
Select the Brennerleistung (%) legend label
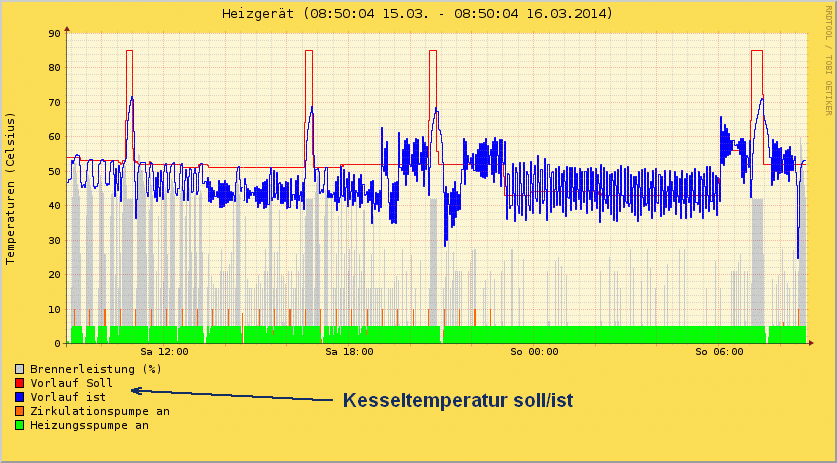(x=96, y=369)
